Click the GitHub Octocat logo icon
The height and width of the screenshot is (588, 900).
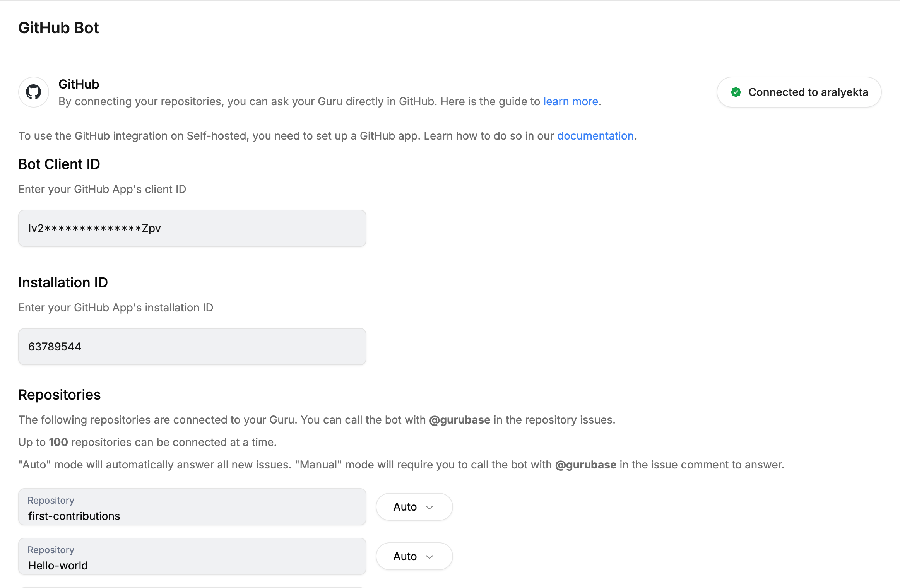[34, 92]
